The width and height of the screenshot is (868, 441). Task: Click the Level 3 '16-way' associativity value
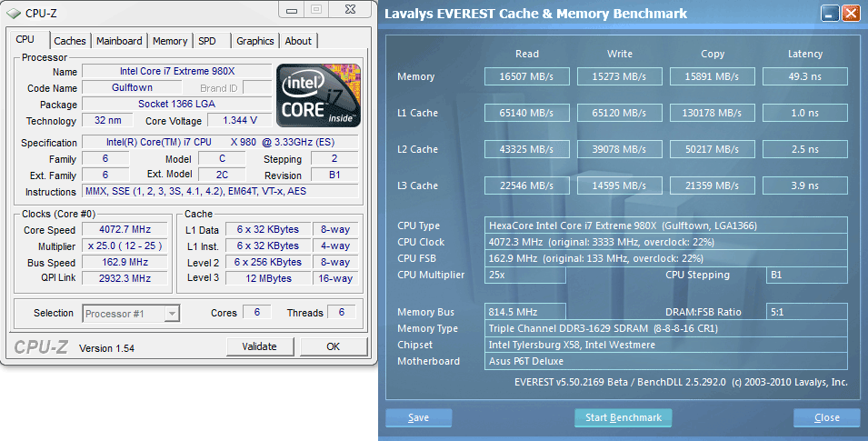click(335, 278)
